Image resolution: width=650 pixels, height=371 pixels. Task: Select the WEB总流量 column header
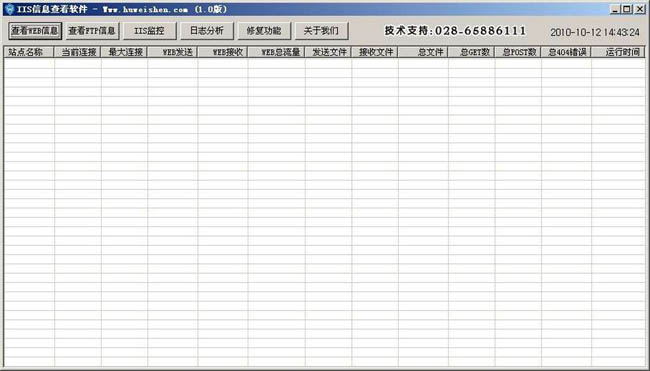[276, 52]
